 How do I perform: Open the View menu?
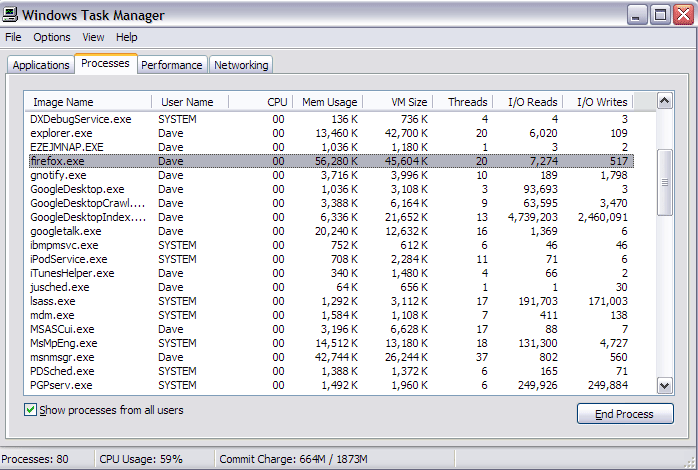[x=93, y=37]
